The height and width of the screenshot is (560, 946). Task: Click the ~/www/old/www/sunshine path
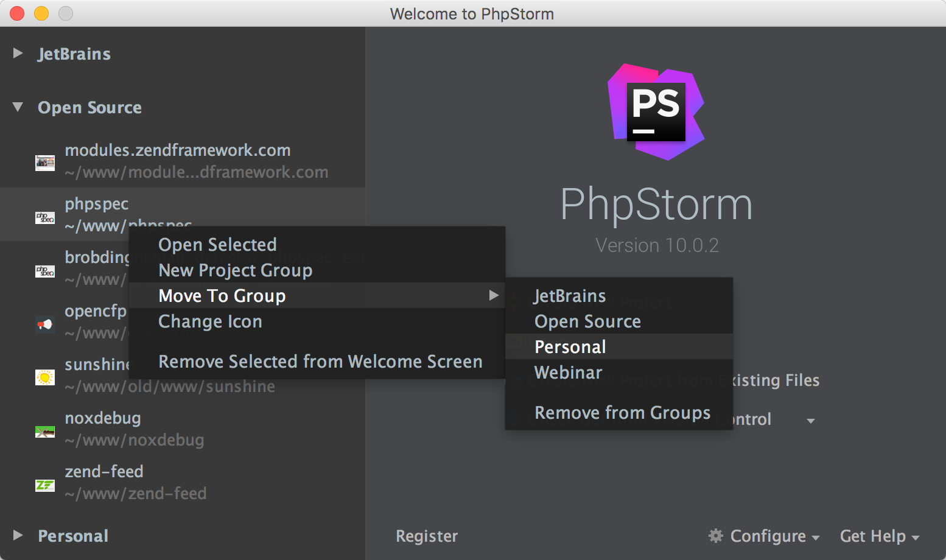[170, 387]
